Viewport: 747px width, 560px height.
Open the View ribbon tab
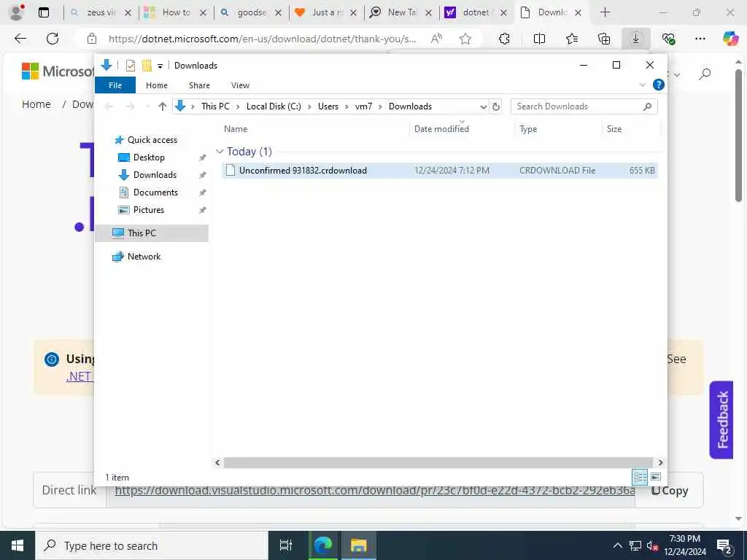coord(240,85)
